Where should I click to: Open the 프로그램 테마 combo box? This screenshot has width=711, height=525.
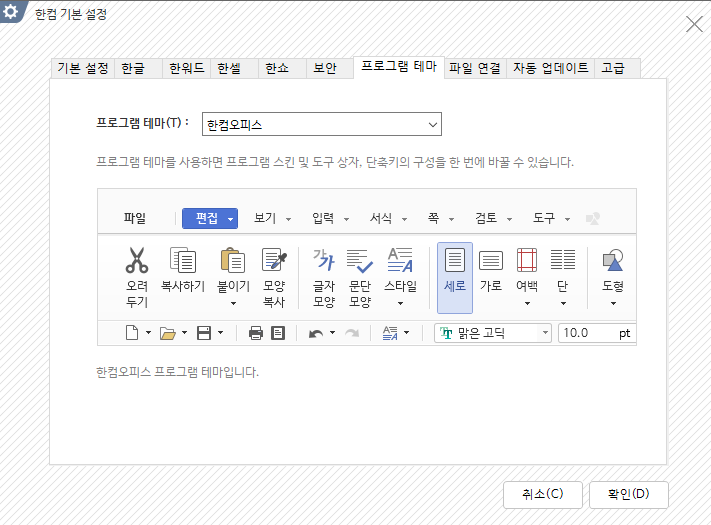[x=321, y=124]
